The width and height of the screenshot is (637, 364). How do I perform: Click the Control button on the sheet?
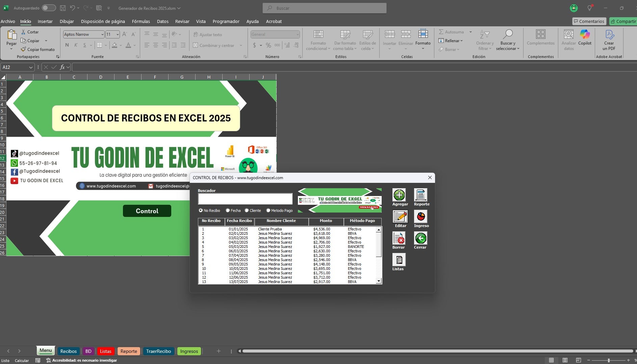pyautogui.click(x=147, y=211)
